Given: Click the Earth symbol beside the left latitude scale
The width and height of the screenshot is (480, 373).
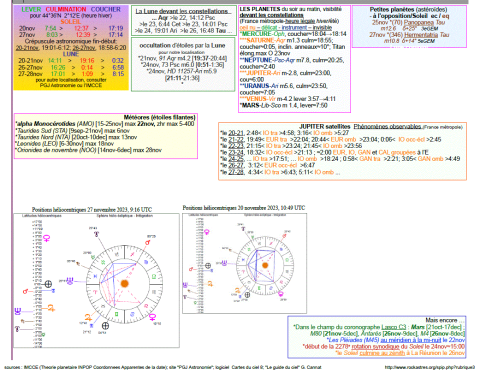Looking at the screenshot, I should 48,284.
